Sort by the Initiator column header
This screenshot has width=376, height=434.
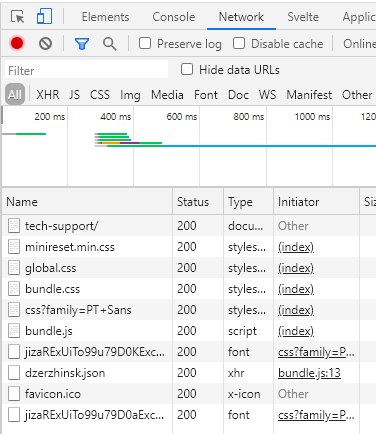[316, 202]
